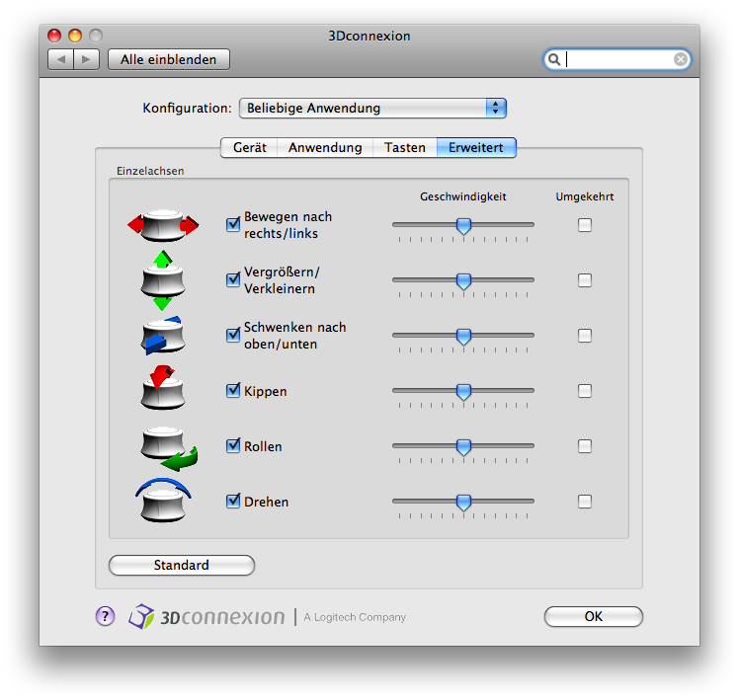The height and width of the screenshot is (700, 739).
Task: Click the zoom in/out green arrows icon
Action: (x=163, y=280)
